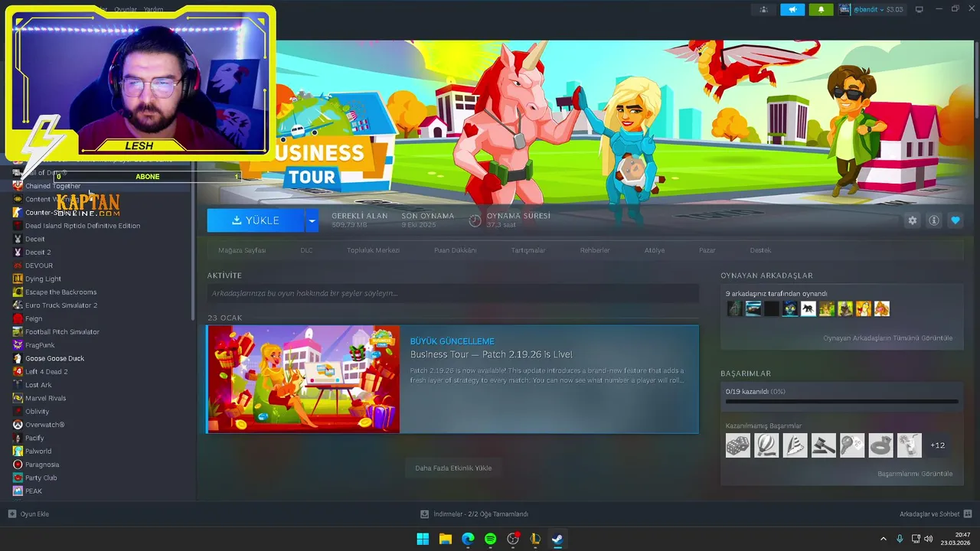This screenshot has width=980, height=551.
Task: Open install options dropdown next to Yükle
Action: (x=312, y=220)
